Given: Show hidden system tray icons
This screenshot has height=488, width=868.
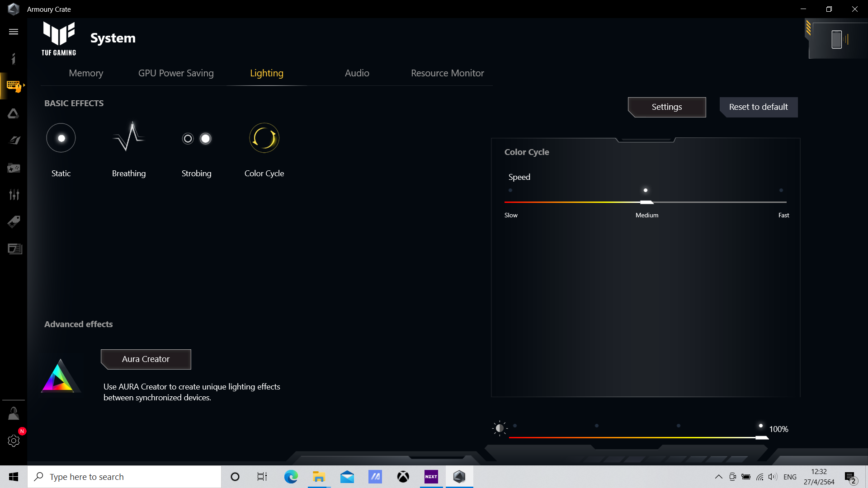Looking at the screenshot, I should click(718, 477).
